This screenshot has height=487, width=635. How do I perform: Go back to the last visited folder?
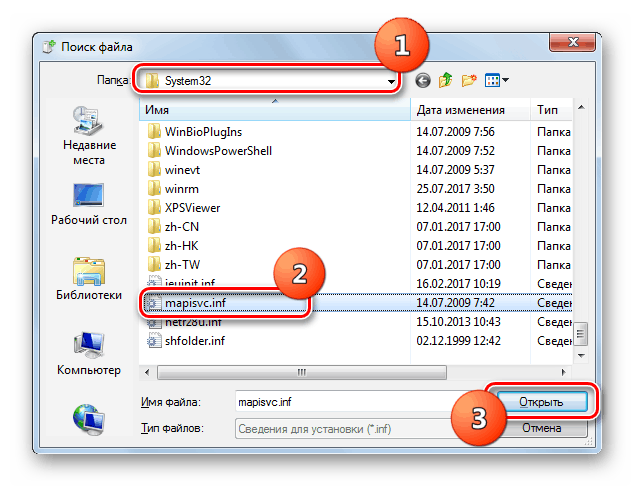423,81
